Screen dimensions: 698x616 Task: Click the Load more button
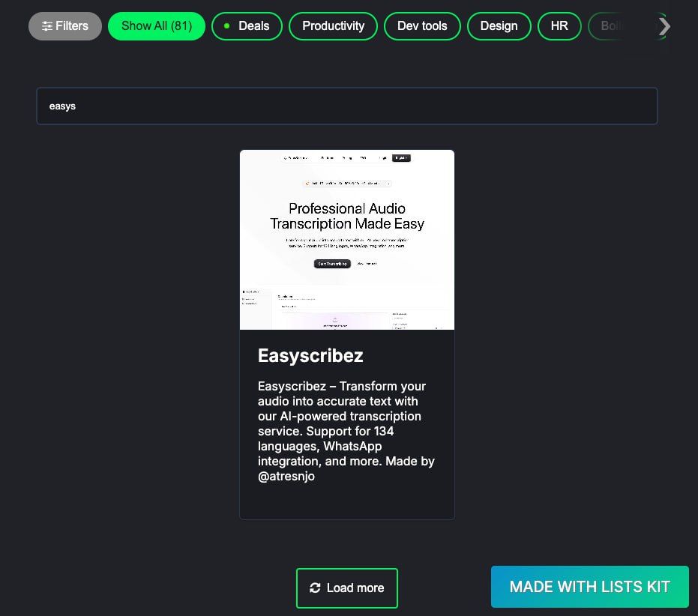click(x=347, y=588)
